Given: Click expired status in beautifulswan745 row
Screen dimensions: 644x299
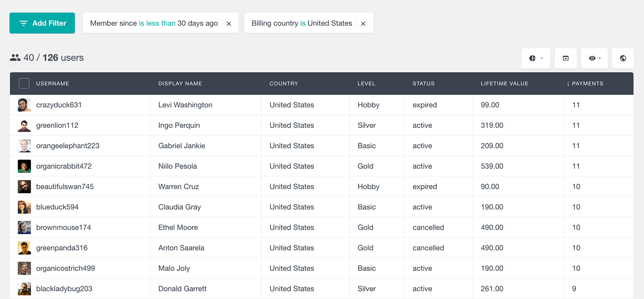Looking at the screenshot, I should pyautogui.click(x=425, y=186).
